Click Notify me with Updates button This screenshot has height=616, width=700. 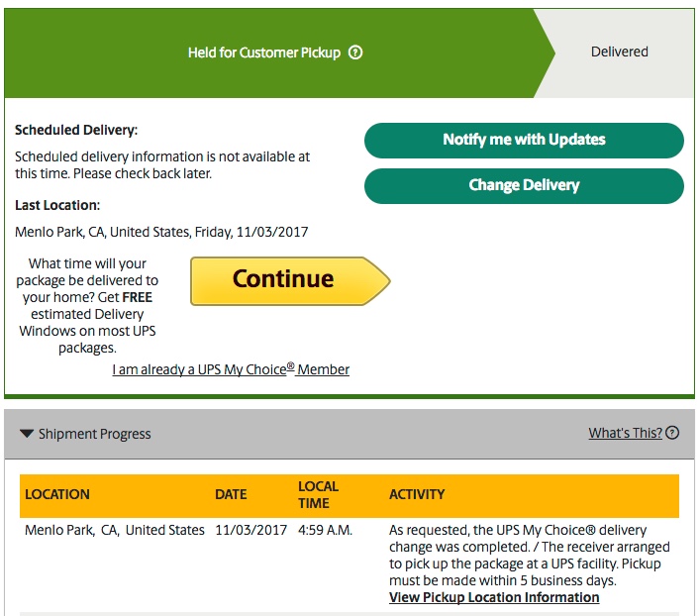point(524,141)
